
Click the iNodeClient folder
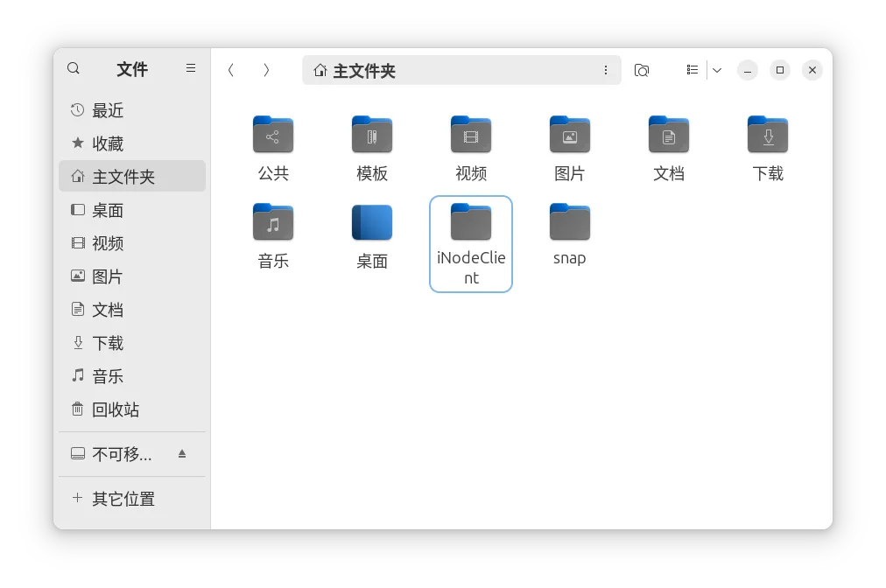coord(471,223)
